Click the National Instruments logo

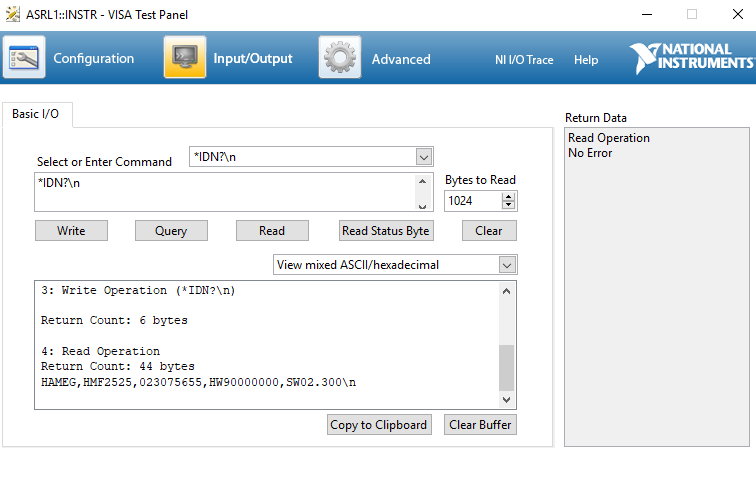pos(692,58)
